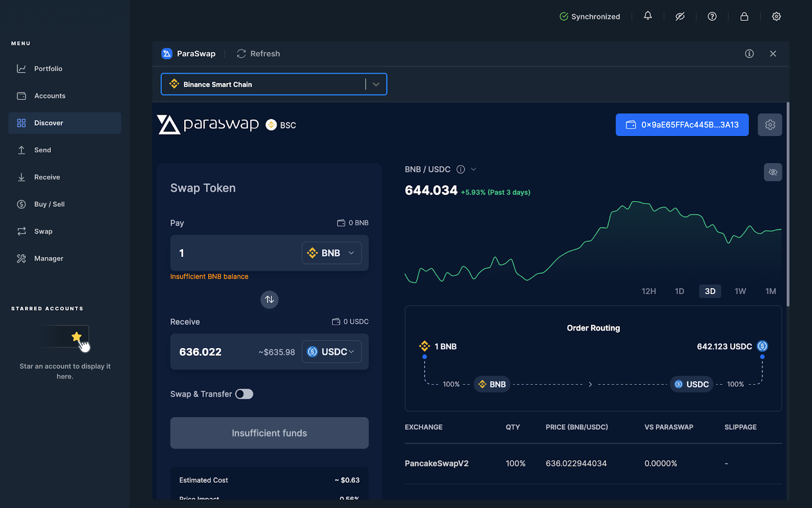Open the BNB pay token selector
Screen dimensions: 812x508
tap(331, 253)
